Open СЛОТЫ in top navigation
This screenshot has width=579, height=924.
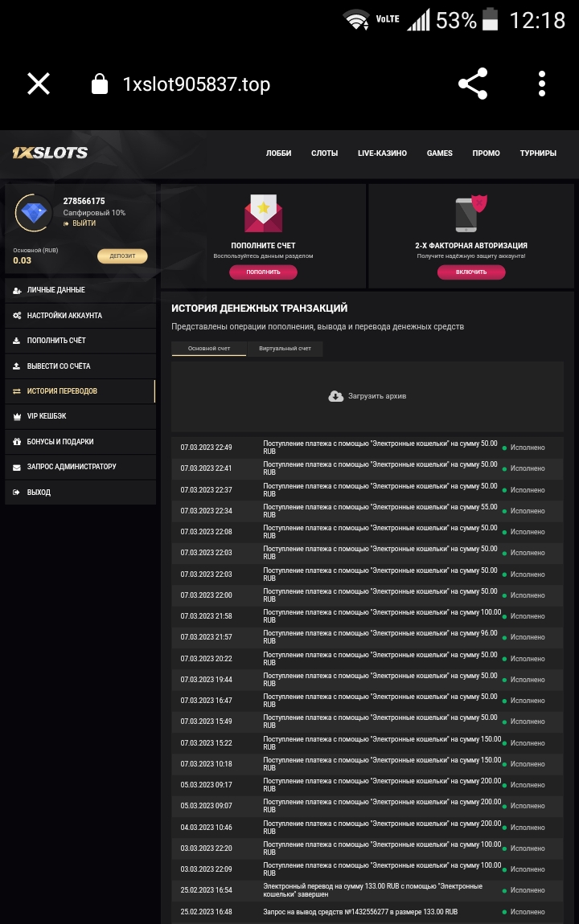pyautogui.click(x=324, y=153)
